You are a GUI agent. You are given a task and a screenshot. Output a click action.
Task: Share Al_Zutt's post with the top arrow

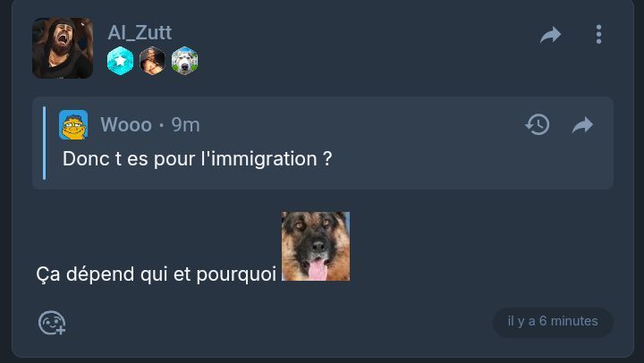point(550,35)
